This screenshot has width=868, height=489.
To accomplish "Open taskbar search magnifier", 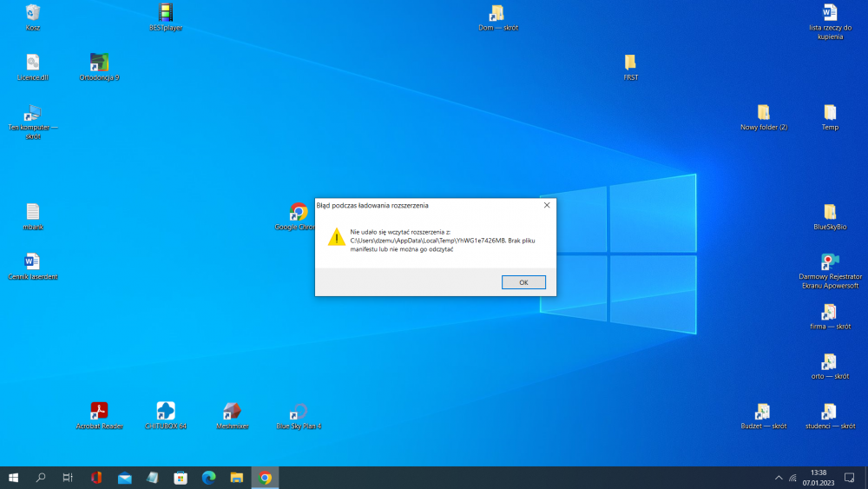I will 41,478.
